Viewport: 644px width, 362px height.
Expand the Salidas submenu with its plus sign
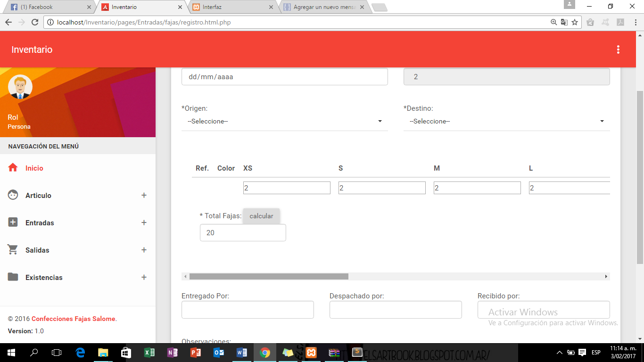(x=144, y=250)
